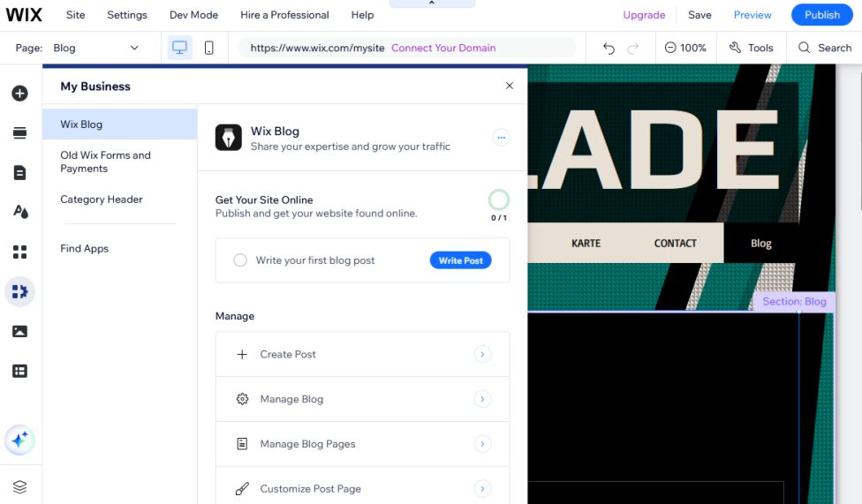Image resolution: width=862 pixels, height=504 pixels.
Task: Open Wix Blog more options ellipsis
Action: click(x=501, y=138)
